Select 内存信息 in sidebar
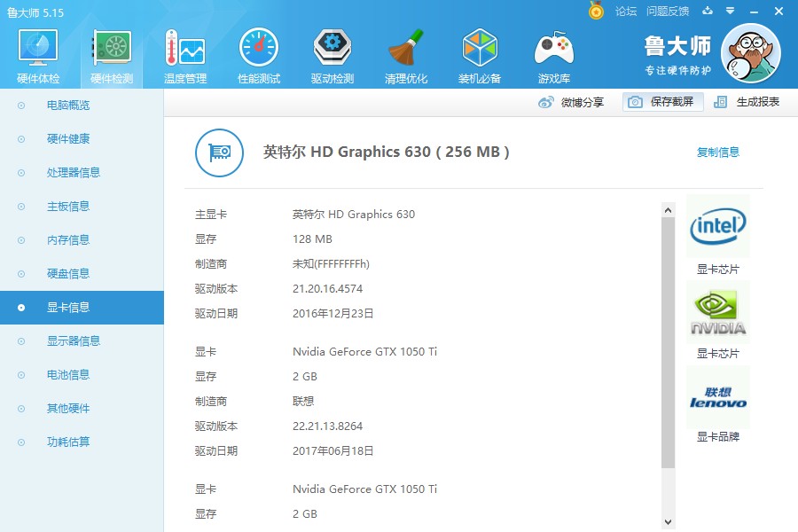This screenshot has width=798, height=532. point(82,239)
